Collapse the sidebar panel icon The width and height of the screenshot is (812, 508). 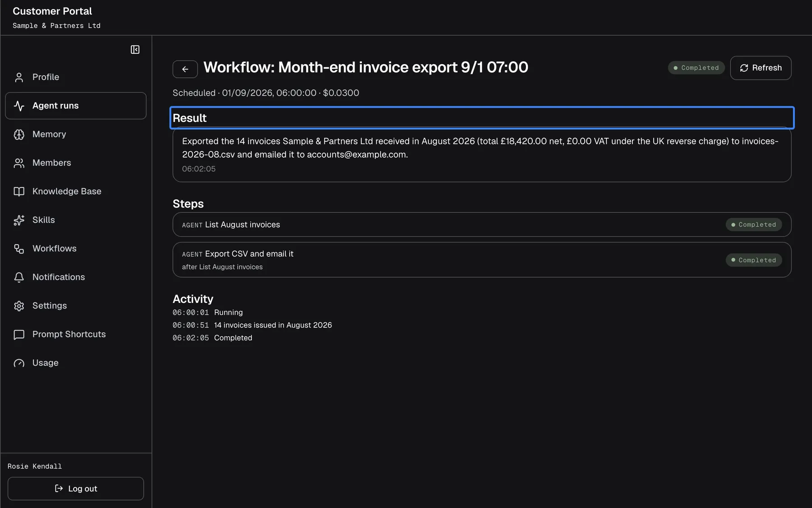click(135, 50)
